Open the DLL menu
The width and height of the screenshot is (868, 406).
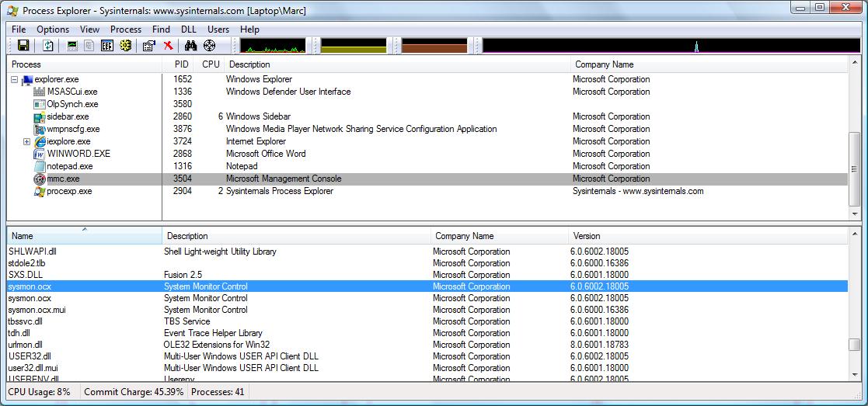coord(189,29)
